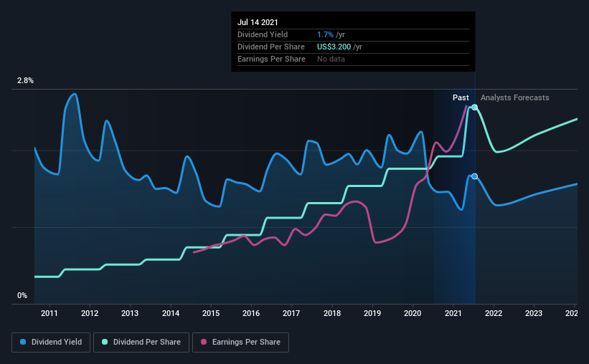The image size is (589, 364).
Task: Toggle the Dividend Yield legend button
Action: point(51,343)
